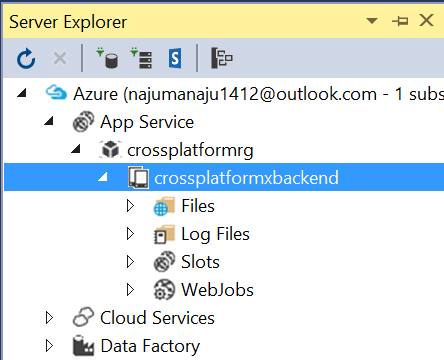The image size is (444, 360).
Task: Click the Connect to Database icon
Action: click(x=107, y=58)
